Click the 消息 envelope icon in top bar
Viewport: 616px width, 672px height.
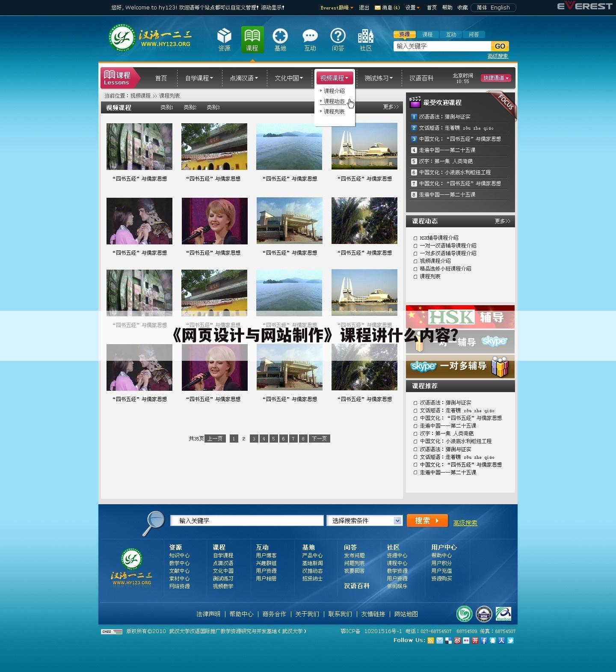tap(377, 8)
